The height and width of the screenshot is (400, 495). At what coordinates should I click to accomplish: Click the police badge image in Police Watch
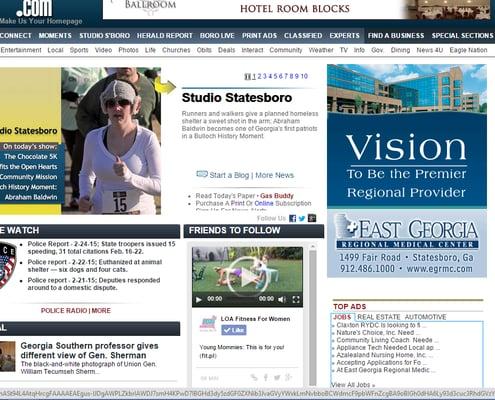point(7,265)
